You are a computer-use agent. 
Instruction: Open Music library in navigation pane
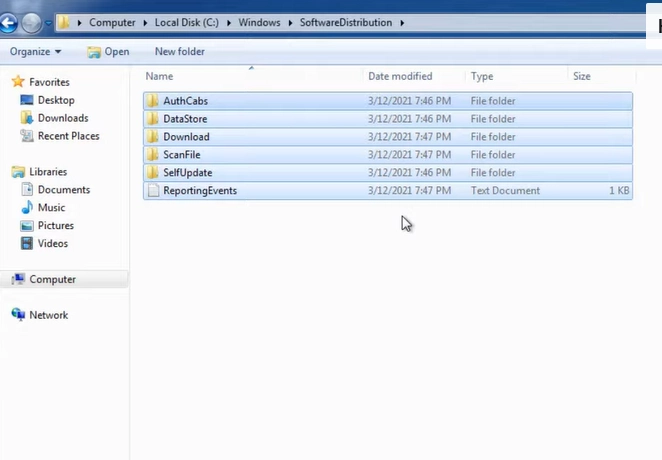[x=52, y=208]
